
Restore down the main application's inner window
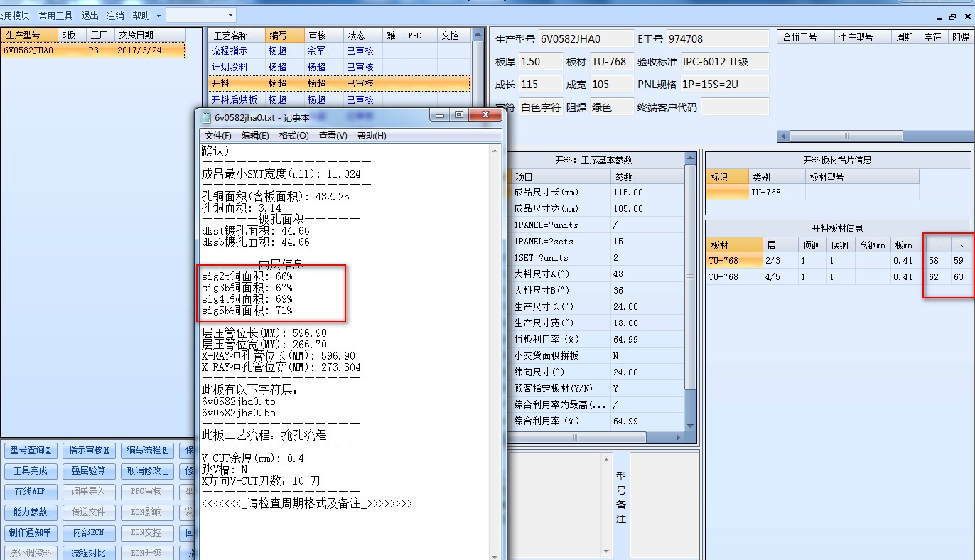[x=953, y=16]
